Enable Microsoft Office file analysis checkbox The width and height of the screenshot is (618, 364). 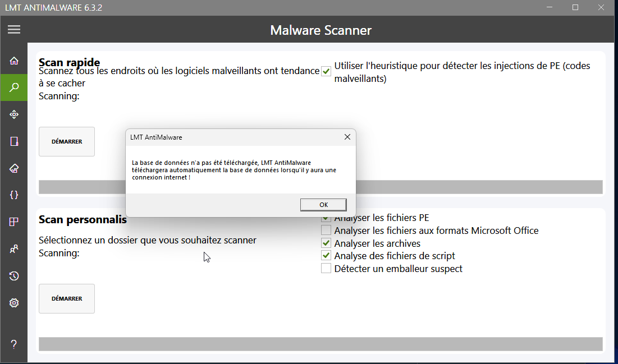tap(326, 230)
